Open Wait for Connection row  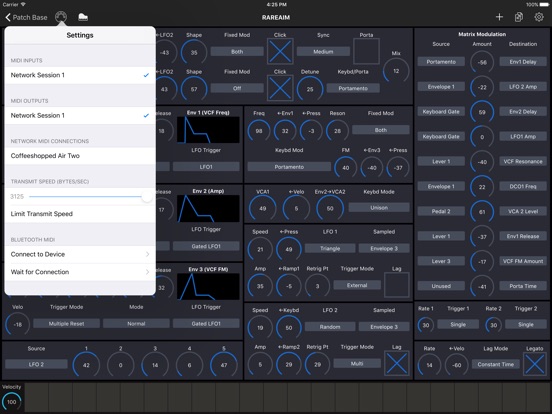[80, 272]
